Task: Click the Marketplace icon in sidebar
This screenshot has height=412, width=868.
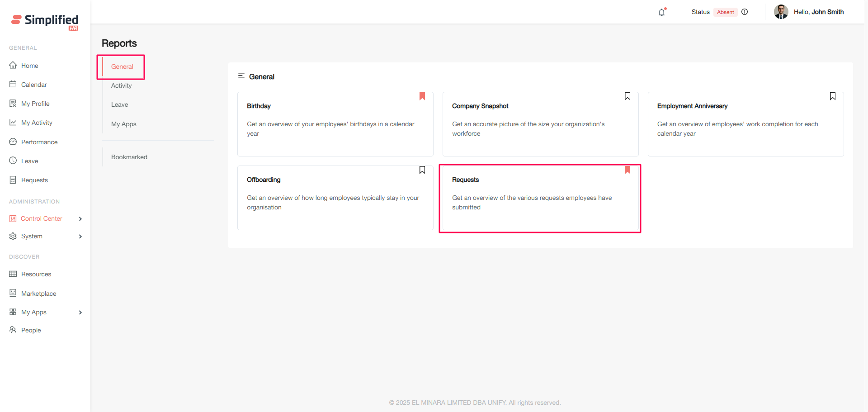Action: [x=13, y=293]
